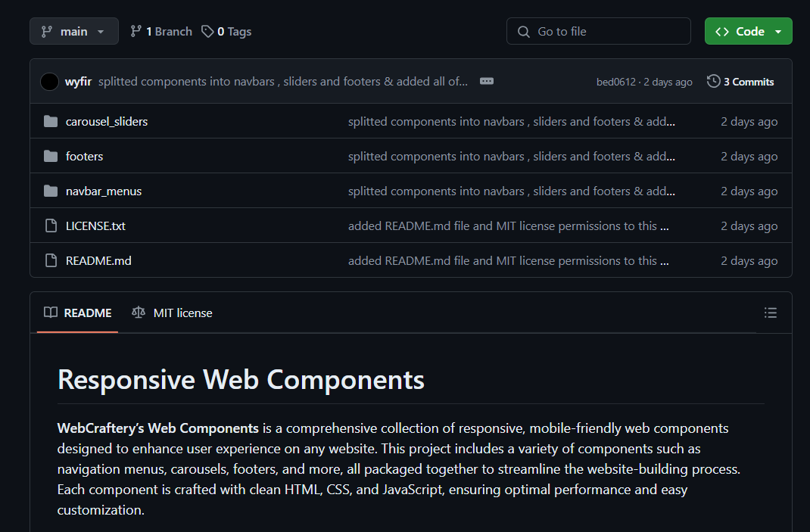Open the README outline list icon
The image size is (810, 532).
(x=771, y=313)
